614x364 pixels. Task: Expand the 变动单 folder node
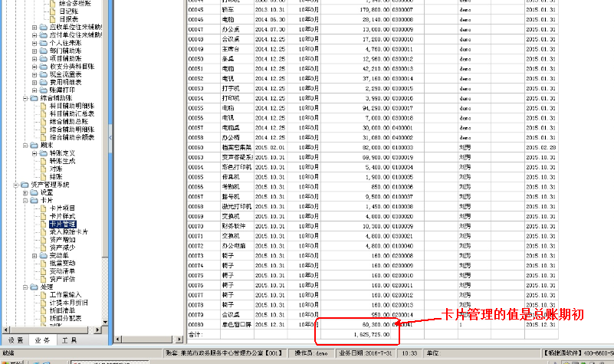(34, 256)
